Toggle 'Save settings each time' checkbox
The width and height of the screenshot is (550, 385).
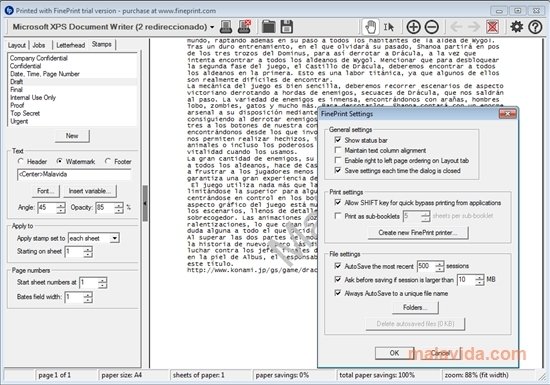pyautogui.click(x=337, y=170)
